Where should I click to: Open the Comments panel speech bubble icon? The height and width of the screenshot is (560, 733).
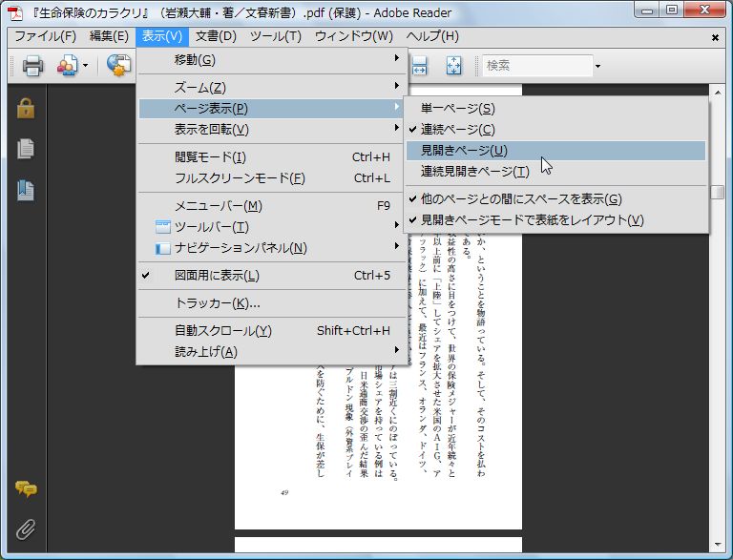(x=26, y=488)
